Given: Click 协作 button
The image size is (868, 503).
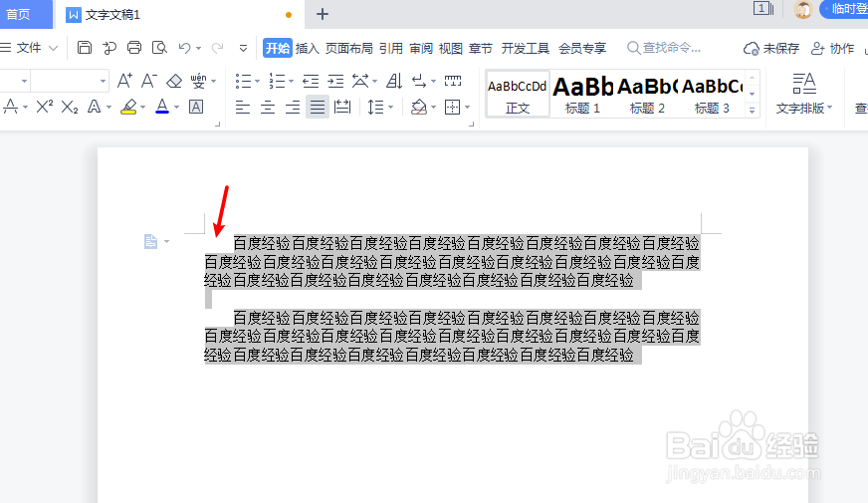Looking at the screenshot, I should pos(832,48).
